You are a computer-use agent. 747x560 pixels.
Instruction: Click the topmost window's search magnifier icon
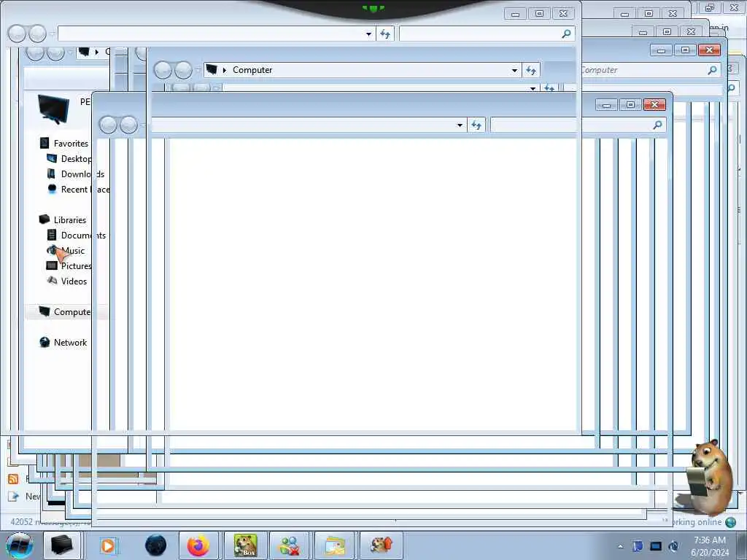[x=566, y=34]
